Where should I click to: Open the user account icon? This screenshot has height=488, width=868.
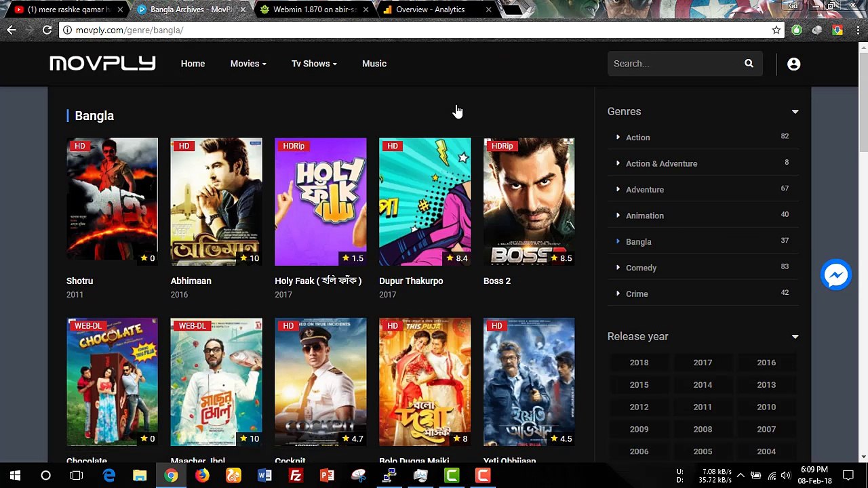[x=793, y=64]
